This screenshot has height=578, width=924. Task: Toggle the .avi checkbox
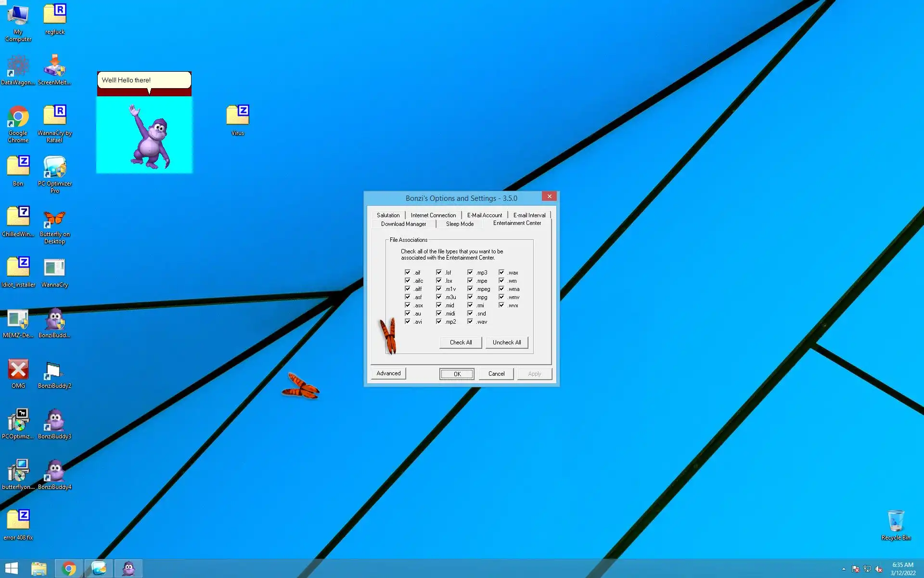[408, 322]
